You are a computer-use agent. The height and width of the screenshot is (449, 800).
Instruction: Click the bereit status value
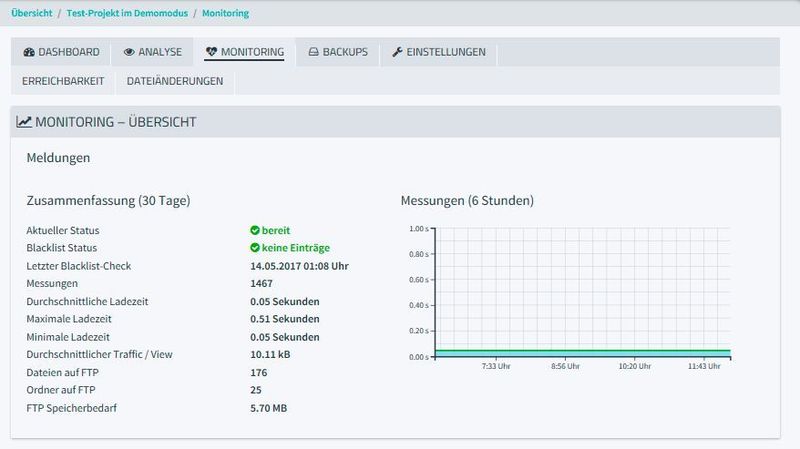[276, 230]
